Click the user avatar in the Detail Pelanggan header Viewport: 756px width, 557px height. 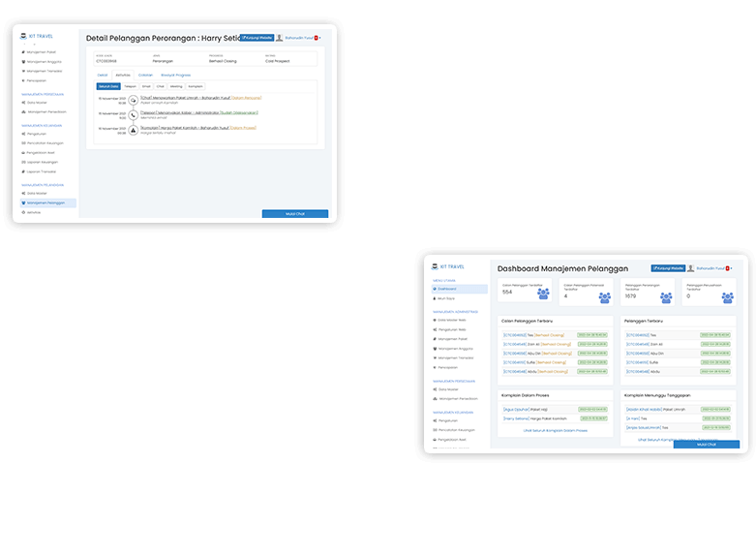pos(280,38)
